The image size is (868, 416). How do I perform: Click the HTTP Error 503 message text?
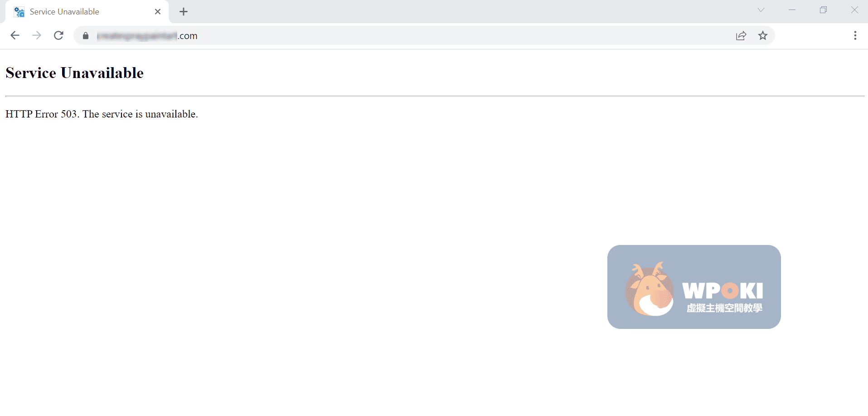102,114
